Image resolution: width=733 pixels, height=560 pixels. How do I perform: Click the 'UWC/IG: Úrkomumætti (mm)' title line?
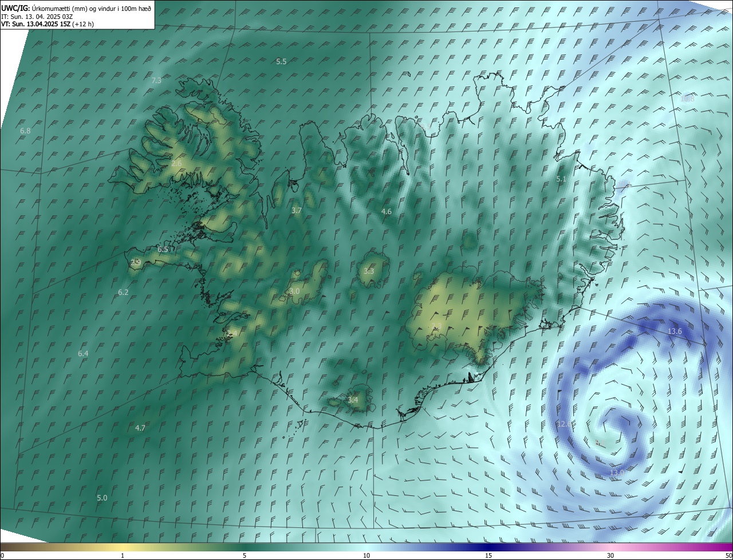click(x=76, y=8)
